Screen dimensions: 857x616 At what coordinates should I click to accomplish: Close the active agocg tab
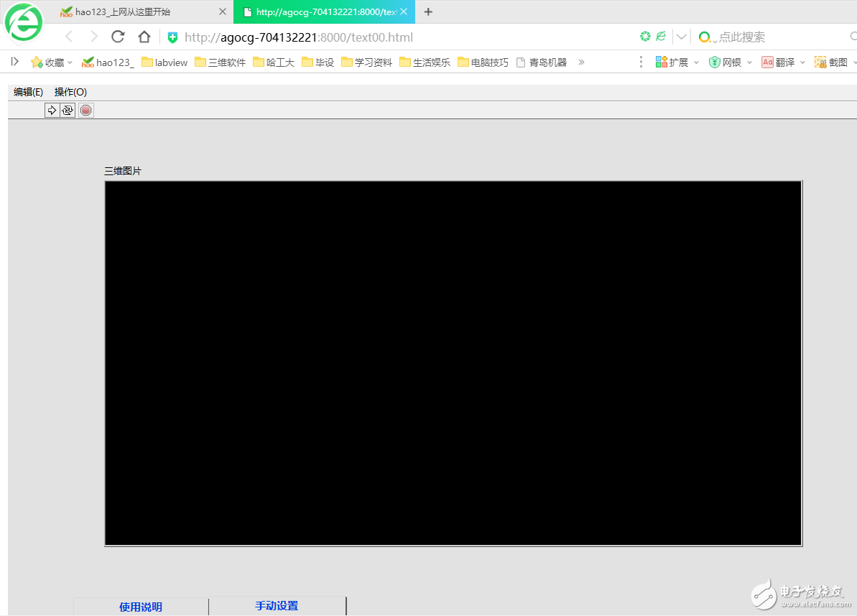404,11
